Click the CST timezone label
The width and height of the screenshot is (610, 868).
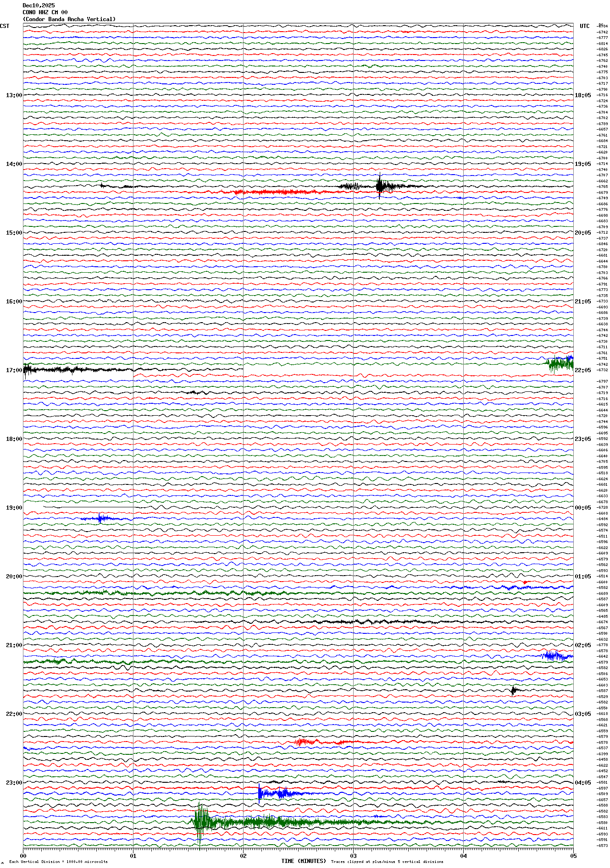(5, 26)
